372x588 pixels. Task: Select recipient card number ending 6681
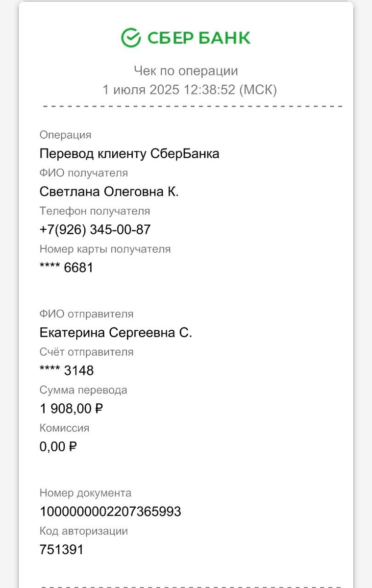click(66, 268)
